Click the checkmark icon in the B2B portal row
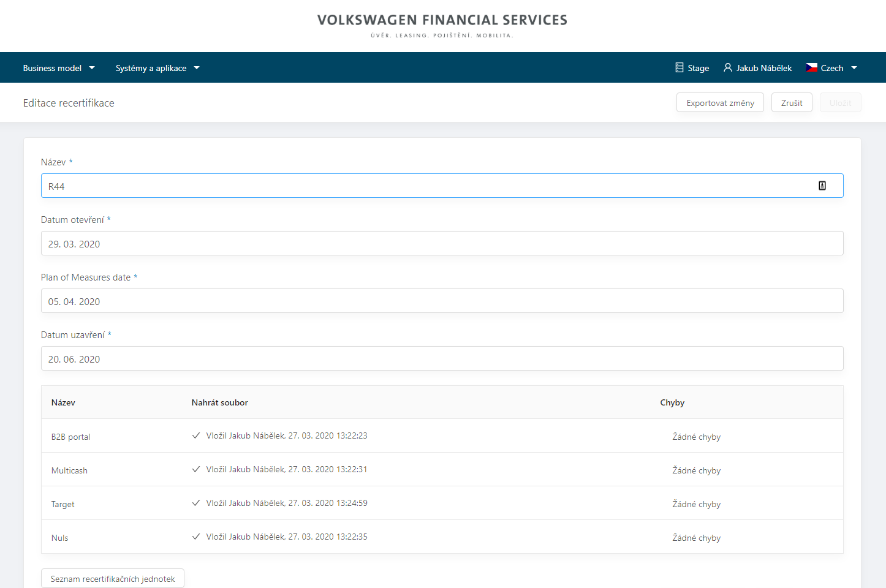 pyautogui.click(x=196, y=435)
